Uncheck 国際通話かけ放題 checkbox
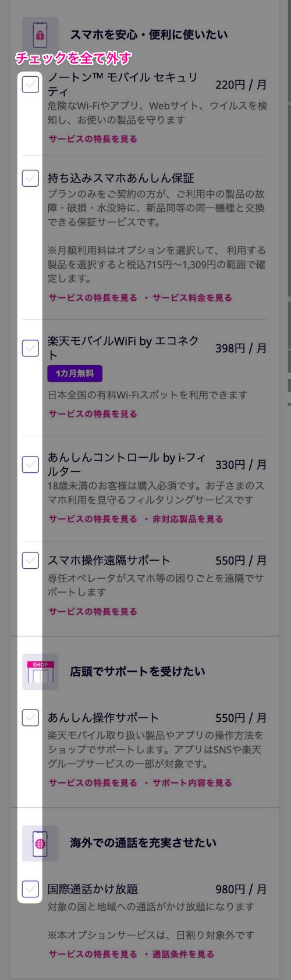 [30, 889]
